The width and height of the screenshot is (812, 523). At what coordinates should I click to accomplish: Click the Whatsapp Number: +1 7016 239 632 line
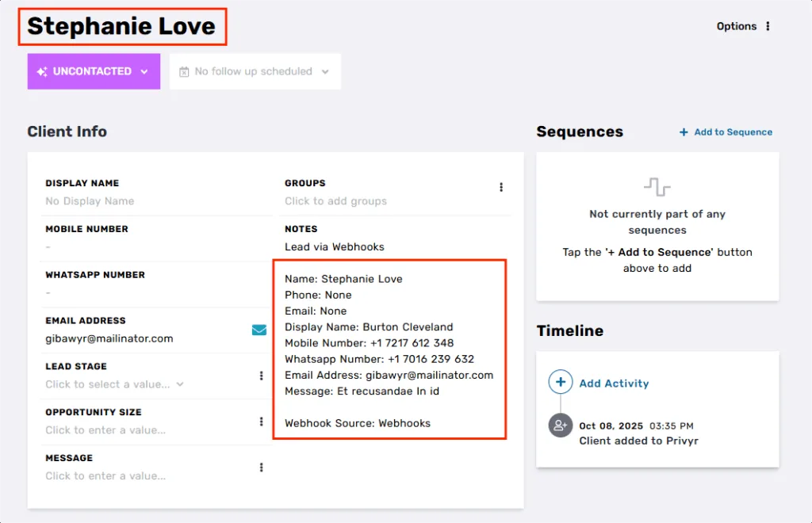point(379,359)
